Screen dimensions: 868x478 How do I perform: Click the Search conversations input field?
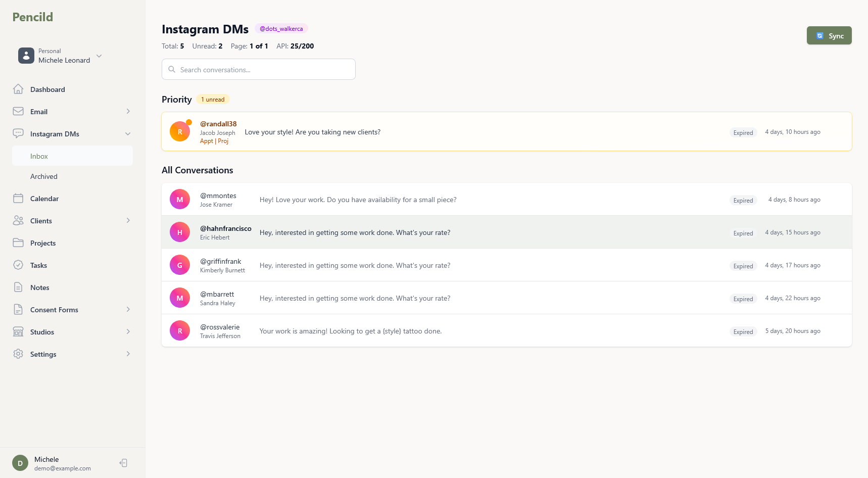pos(258,69)
